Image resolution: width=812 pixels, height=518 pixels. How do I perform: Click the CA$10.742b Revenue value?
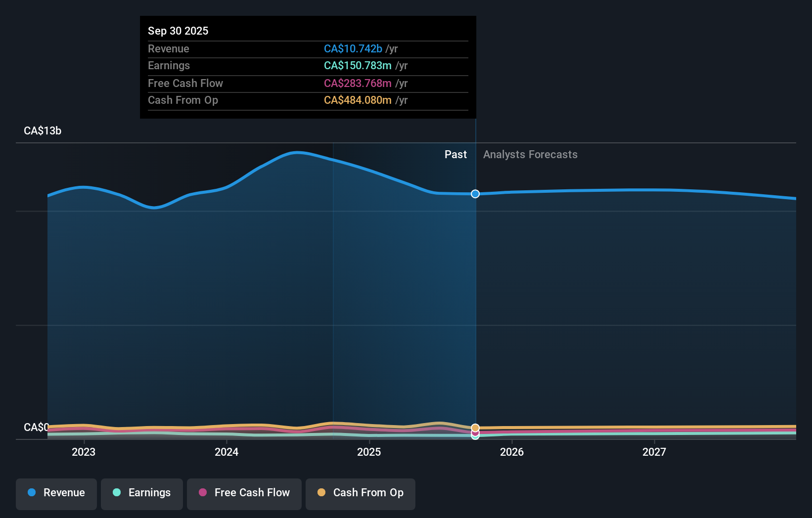[353, 49]
